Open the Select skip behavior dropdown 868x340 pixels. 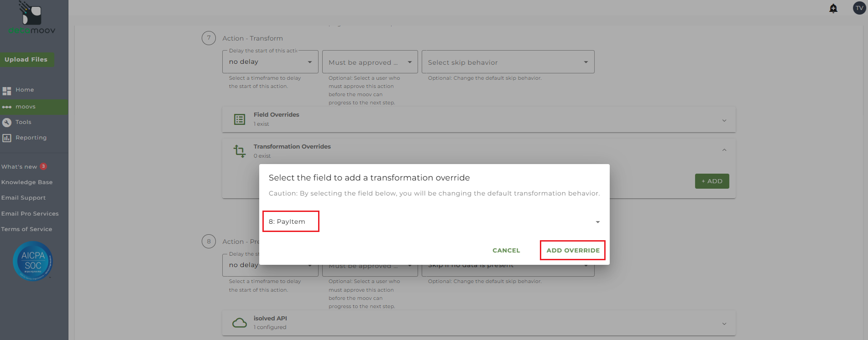[x=507, y=62]
